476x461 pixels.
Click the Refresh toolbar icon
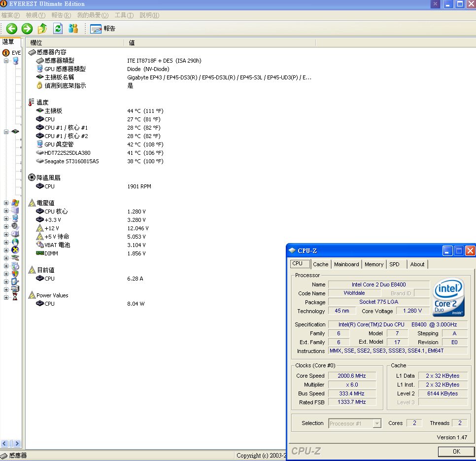(x=58, y=29)
